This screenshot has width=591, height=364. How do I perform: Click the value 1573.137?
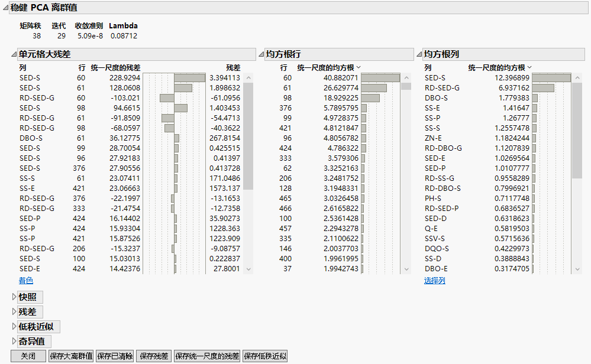(x=225, y=188)
